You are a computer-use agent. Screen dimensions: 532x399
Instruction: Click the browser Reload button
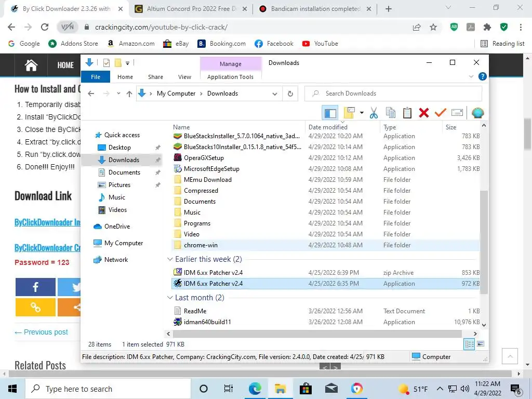[x=45, y=27]
